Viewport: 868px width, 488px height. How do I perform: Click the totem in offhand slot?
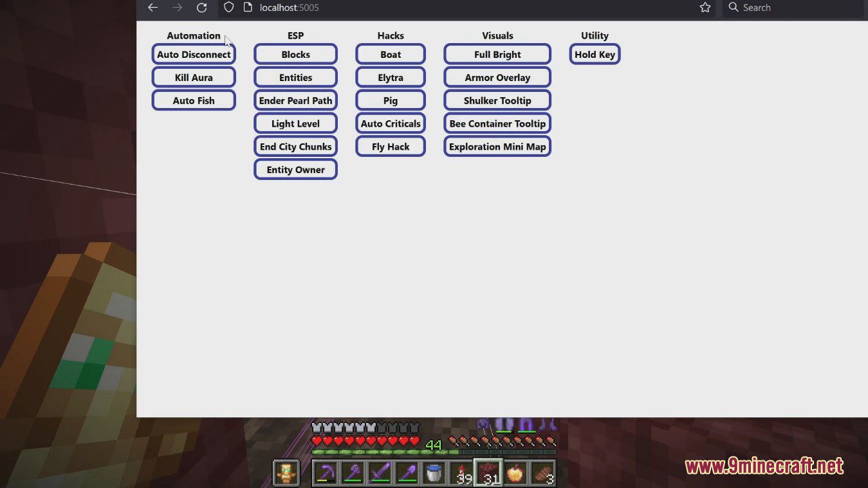[286, 473]
